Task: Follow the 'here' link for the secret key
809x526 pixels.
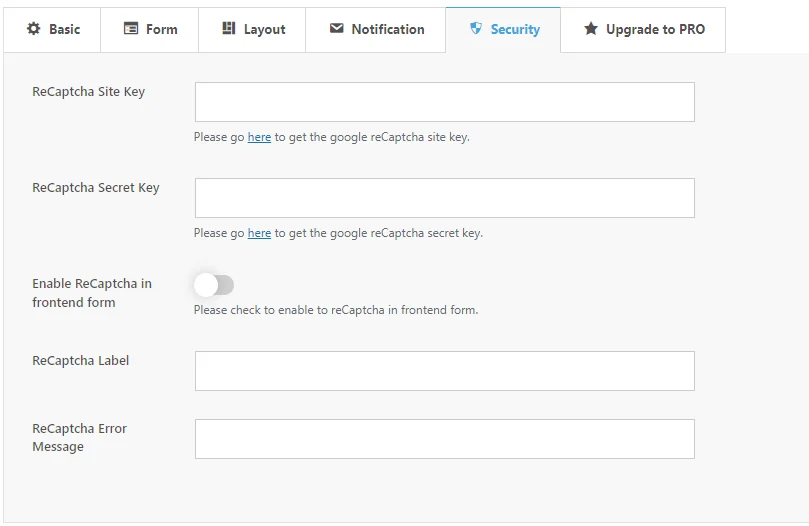Action: [259, 233]
